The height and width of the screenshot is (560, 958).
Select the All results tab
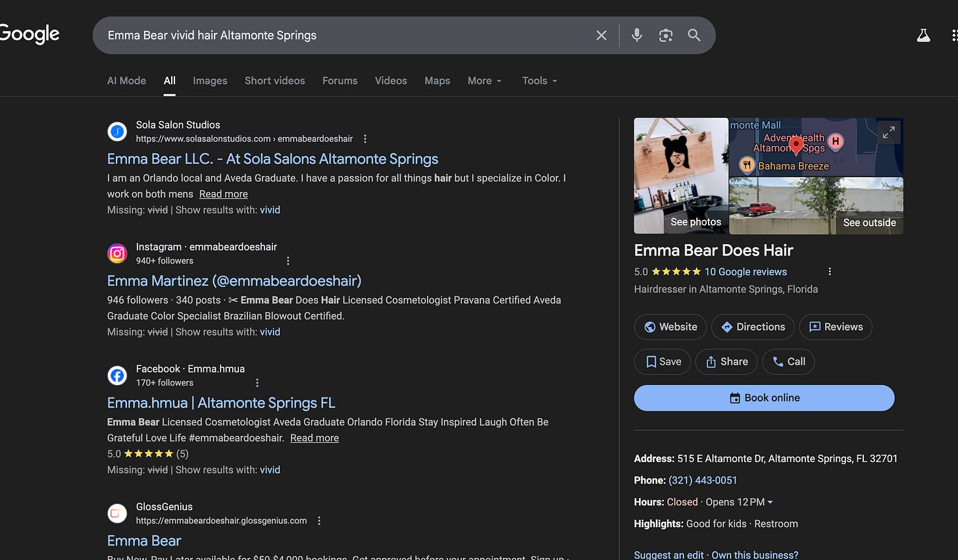tap(170, 80)
